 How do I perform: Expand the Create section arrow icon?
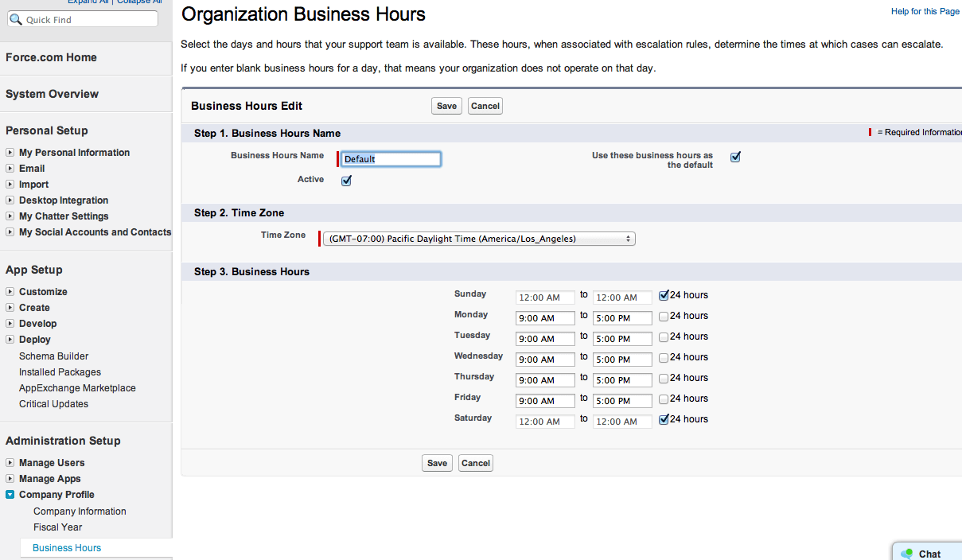pos(10,307)
